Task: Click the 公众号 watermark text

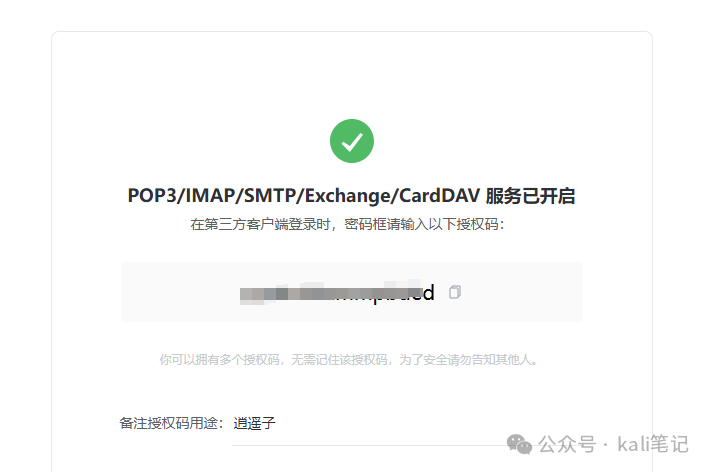Action: coord(567,444)
